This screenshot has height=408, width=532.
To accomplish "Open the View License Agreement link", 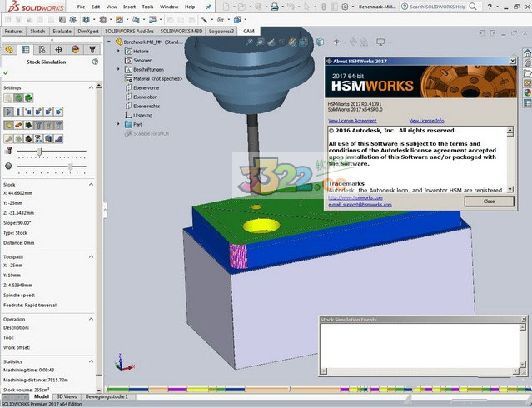I will 352,121.
